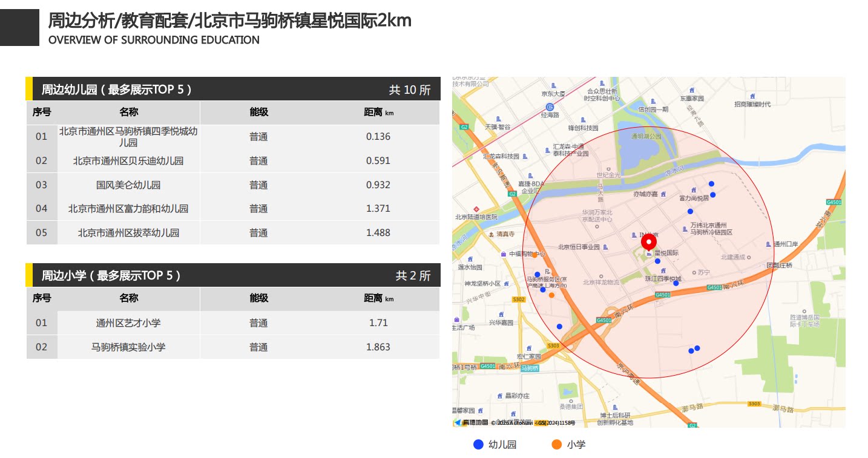Select the 0.136 distance value
The height and width of the screenshot is (458, 868).
tap(378, 137)
